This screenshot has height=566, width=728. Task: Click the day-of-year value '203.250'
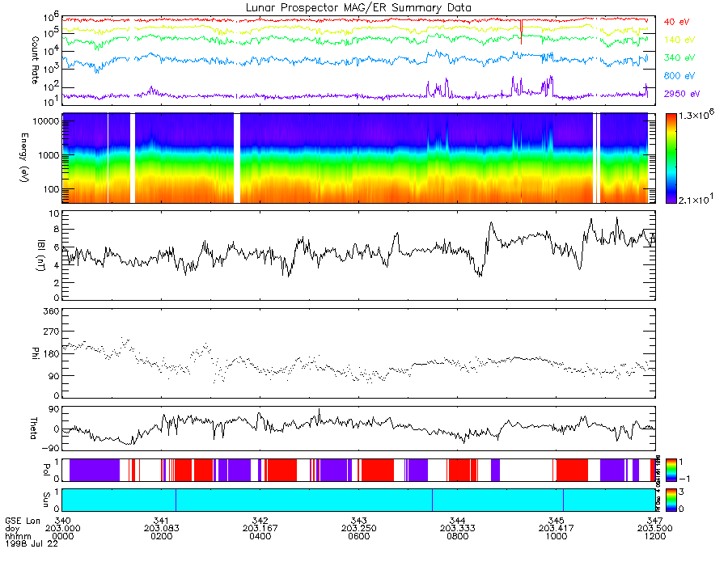359,529
